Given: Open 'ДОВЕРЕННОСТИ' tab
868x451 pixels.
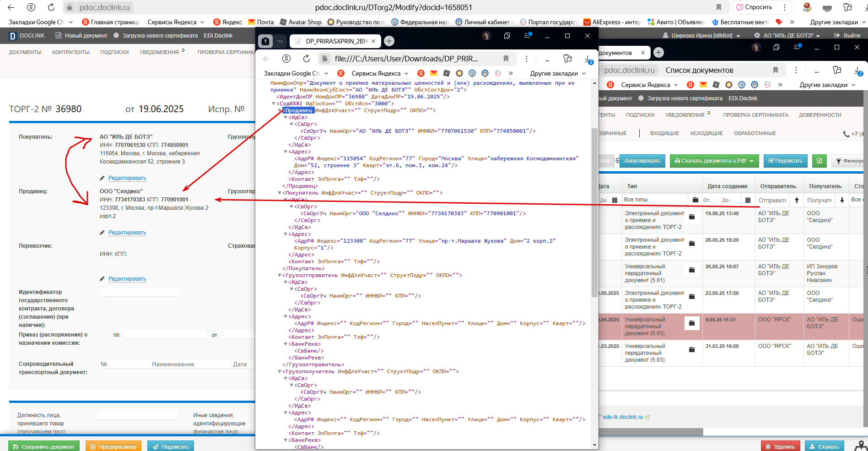Looking at the screenshot, I should pos(820,115).
